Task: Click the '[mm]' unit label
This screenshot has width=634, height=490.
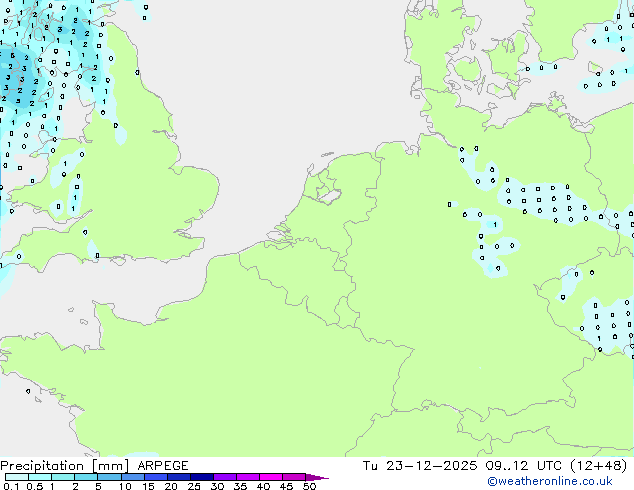Action: [111, 466]
